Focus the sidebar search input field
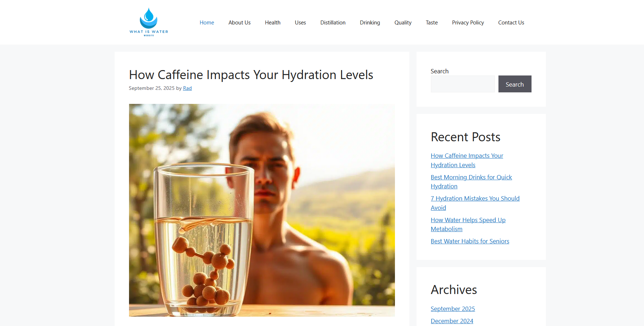The height and width of the screenshot is (326, 644). [x=463, y=84]
